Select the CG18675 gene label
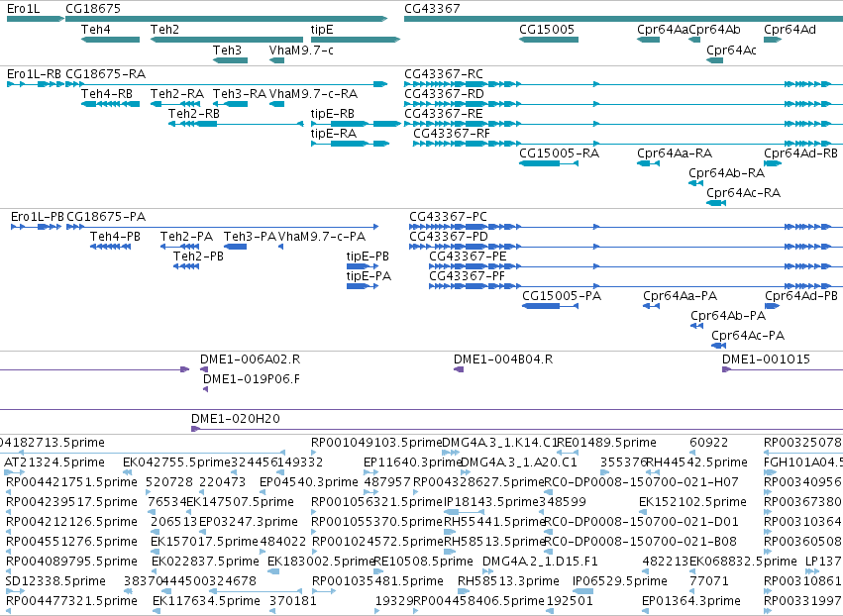This screenshot has width=843, height=616. click(x=93, y=9)
